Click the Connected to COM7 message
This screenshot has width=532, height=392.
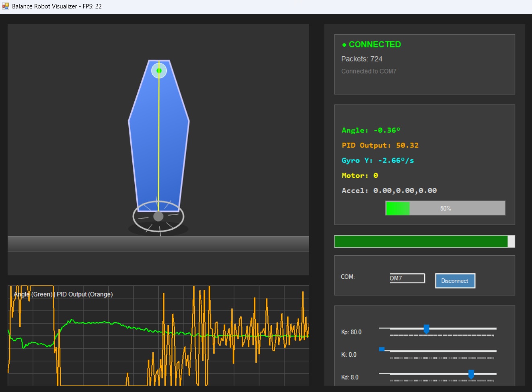click(369, 71)
